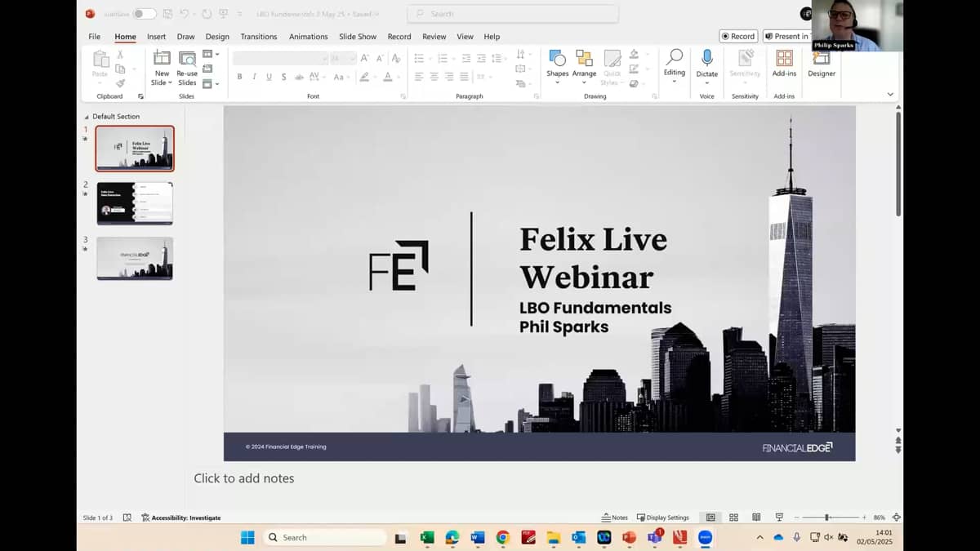
Task: Select slide 2 thumbnail
Action: coord(135,203)
